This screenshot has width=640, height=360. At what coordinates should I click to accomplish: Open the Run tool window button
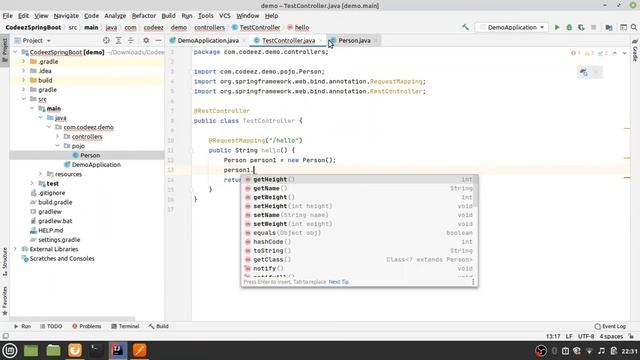[22, 326]
